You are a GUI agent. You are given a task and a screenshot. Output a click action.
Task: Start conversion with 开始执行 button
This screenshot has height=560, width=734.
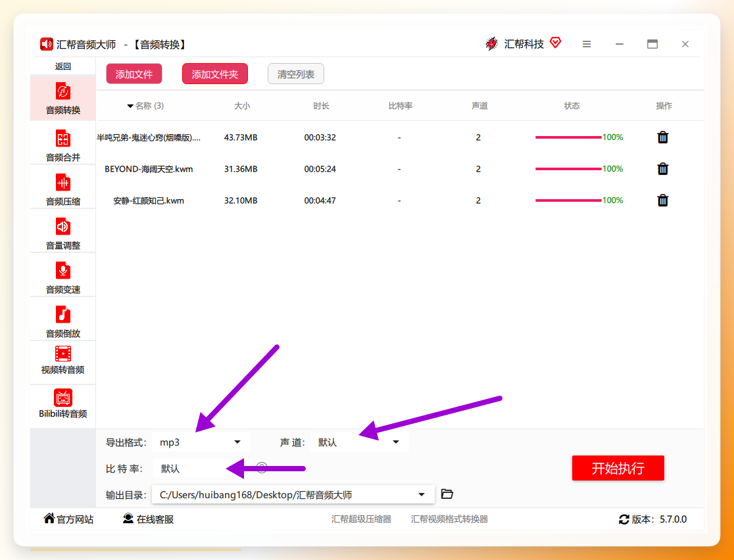(x=618, y=468)
